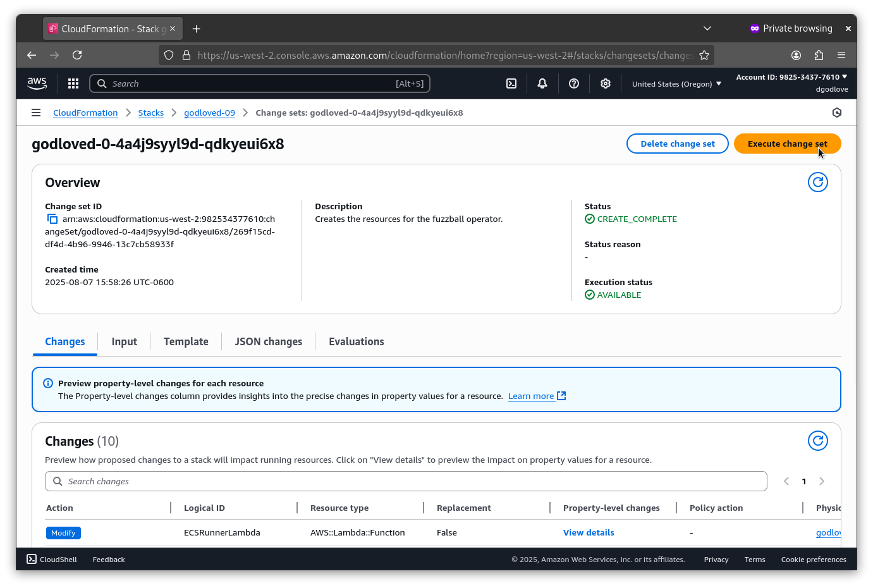Toggle the side navigation hamburger menu
This screenshot has width=873, height=588.
[x=36, y=113]
